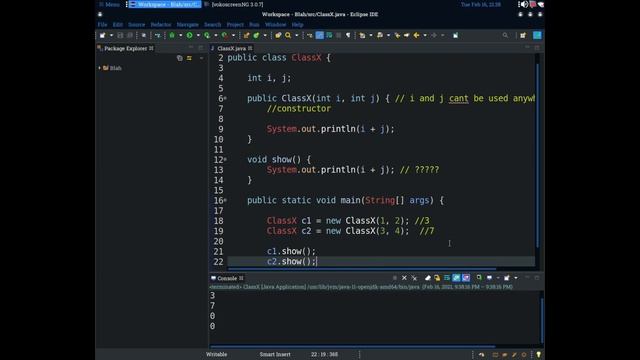Open the New file dropdown arrow
The width and height of the screenshot is (640, 360).
click(111, 36)
